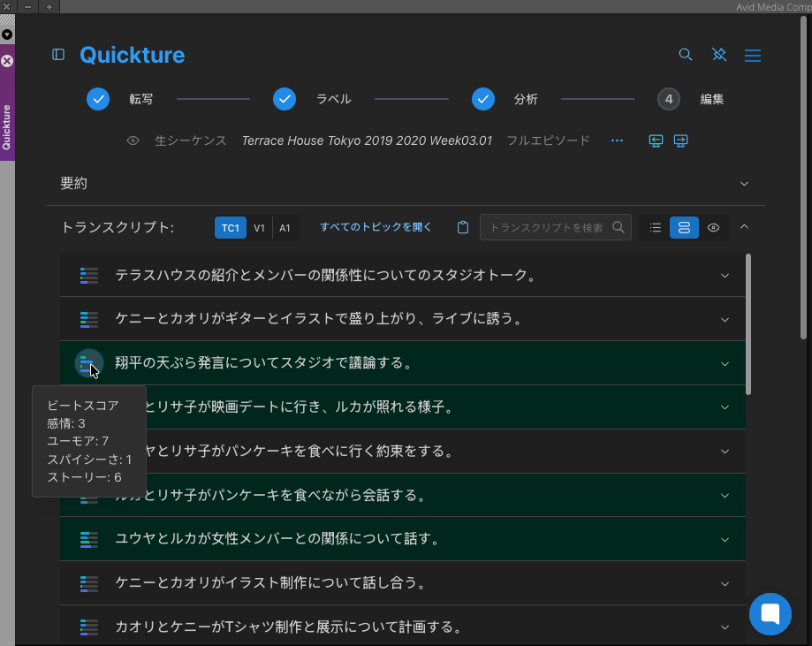This screenshot has height=646, width=812.
Task: Click beat score icon for テラスハウスの紹介 topic
Action: tap(89, 275)
